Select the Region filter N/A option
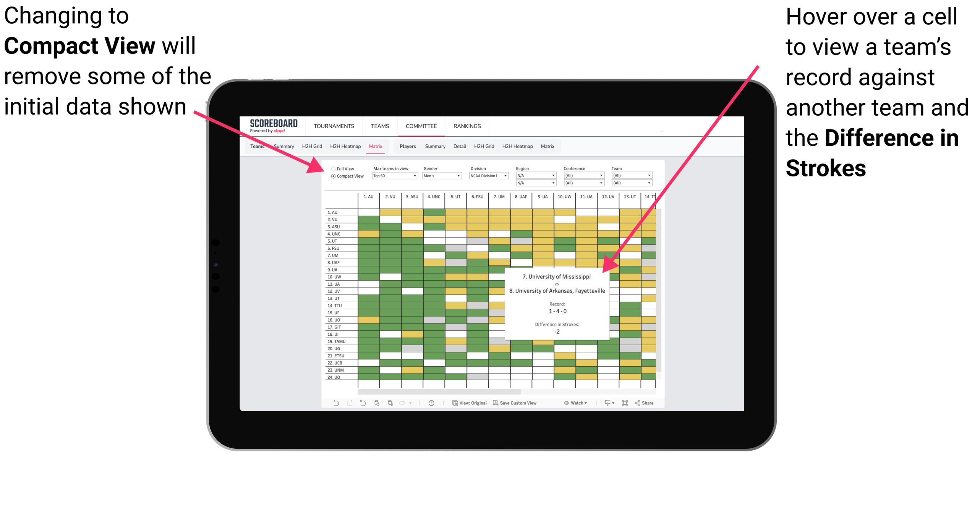 click(534, 175)
